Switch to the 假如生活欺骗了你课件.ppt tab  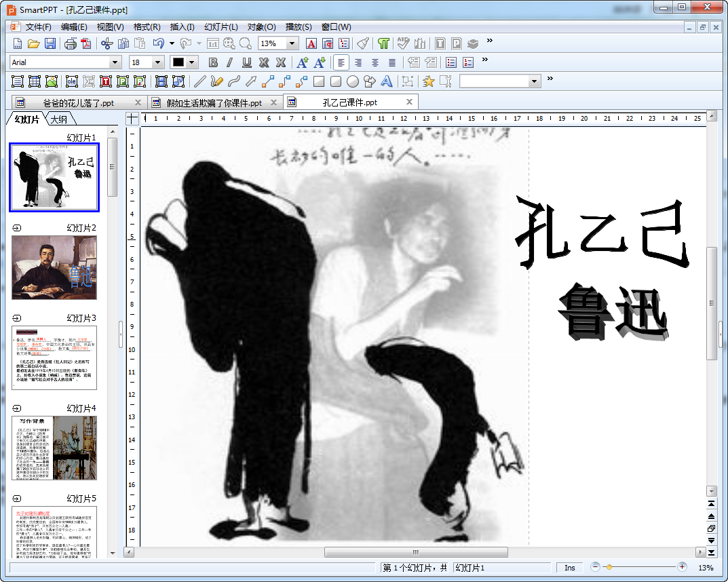pos(214,102)
